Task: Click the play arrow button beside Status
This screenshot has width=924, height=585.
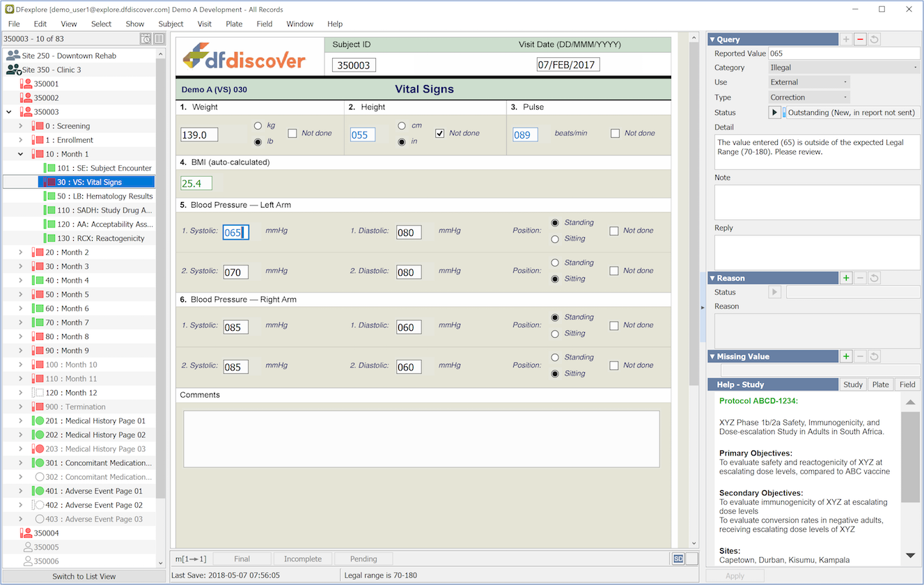Action: [774, 112]
